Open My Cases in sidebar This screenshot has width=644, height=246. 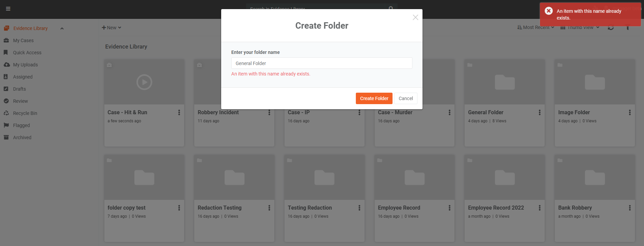(x=23, y=40)
